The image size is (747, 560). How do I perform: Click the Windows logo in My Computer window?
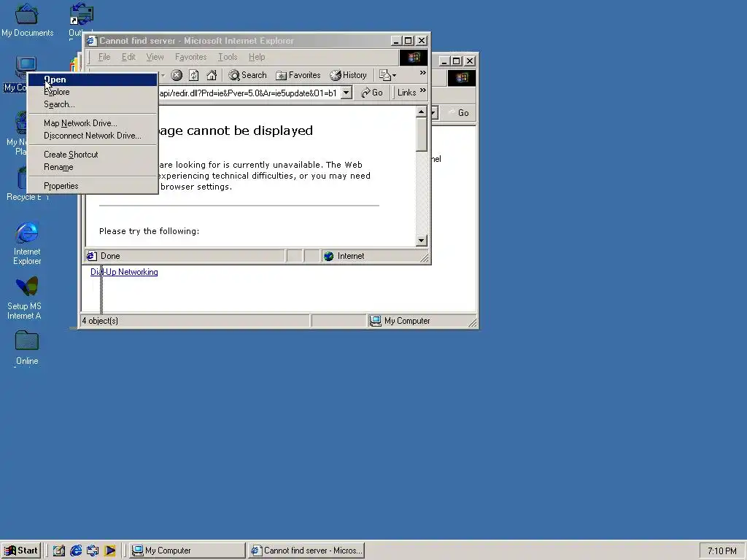(461, 77)
